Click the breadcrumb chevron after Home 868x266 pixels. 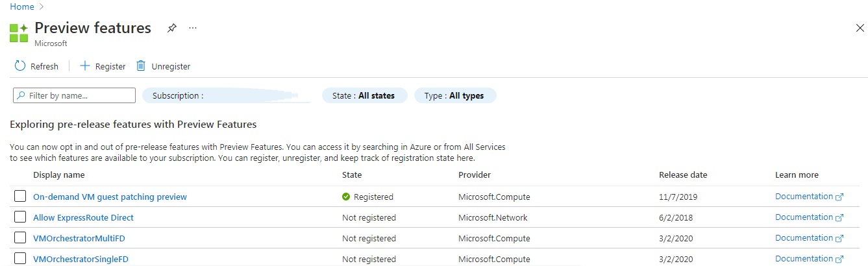[x=42, y=6]
